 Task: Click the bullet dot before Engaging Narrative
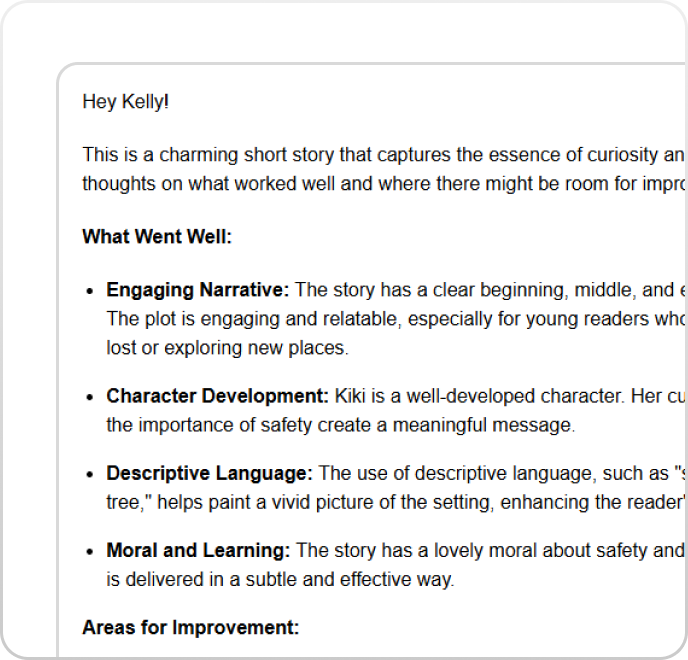[90, 291]
